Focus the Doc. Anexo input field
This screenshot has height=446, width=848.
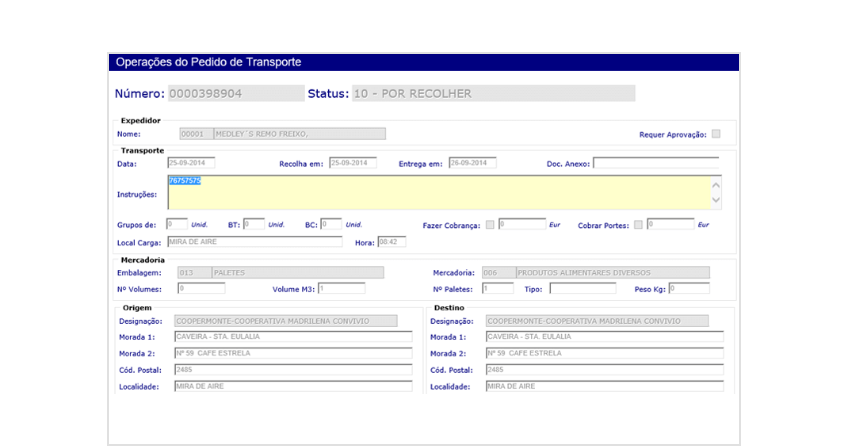(655, 163)
